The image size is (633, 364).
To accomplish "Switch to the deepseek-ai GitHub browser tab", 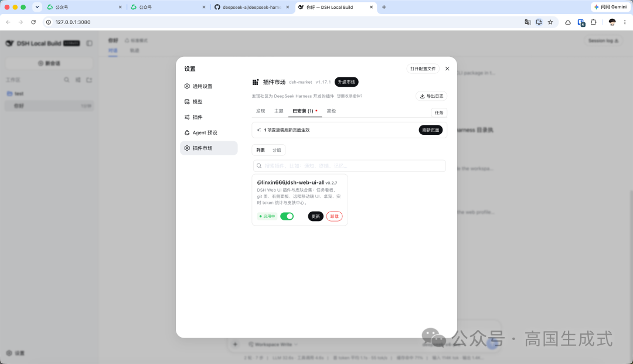I will [251, 7].
